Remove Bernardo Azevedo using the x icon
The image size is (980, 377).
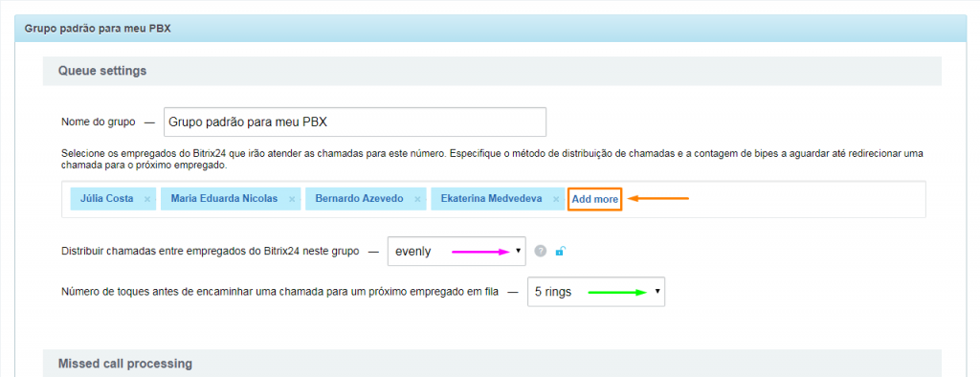[417, 199]
